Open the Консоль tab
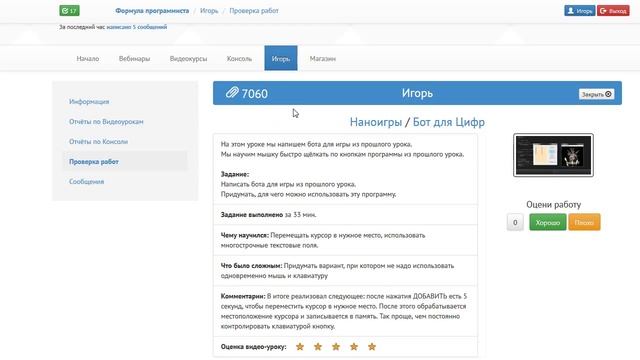Screen dimensions: 640x360 [239, 58]
